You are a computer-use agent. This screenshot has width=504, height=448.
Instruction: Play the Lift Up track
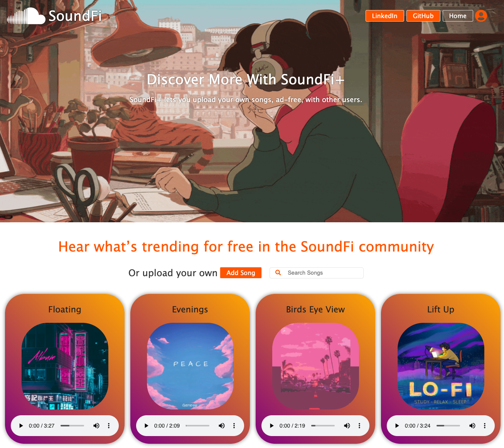pyautogui.click(x=397, y=426)
